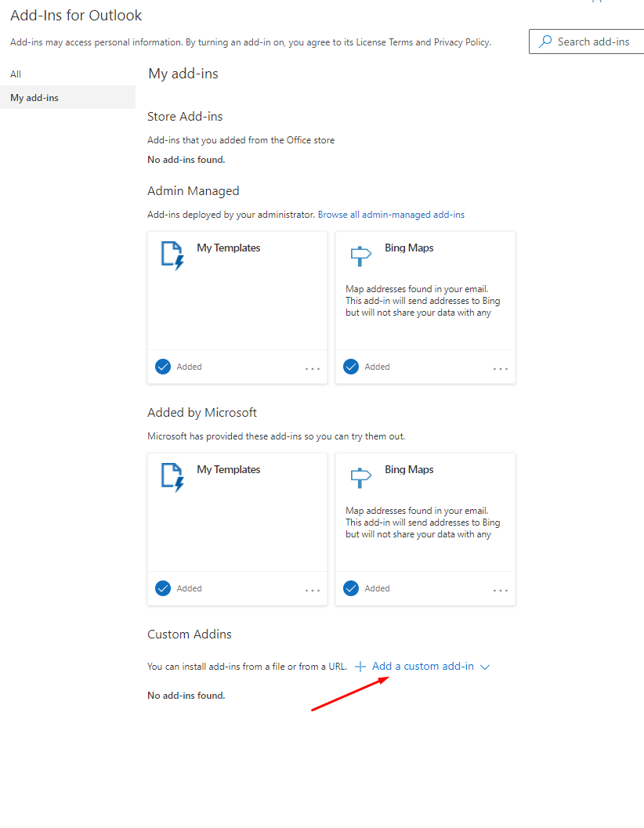The height and width of the screenshot is (828, 644).
Task: Open Bing Maps title under Admin Managed
Action: (x=409, y=248)
